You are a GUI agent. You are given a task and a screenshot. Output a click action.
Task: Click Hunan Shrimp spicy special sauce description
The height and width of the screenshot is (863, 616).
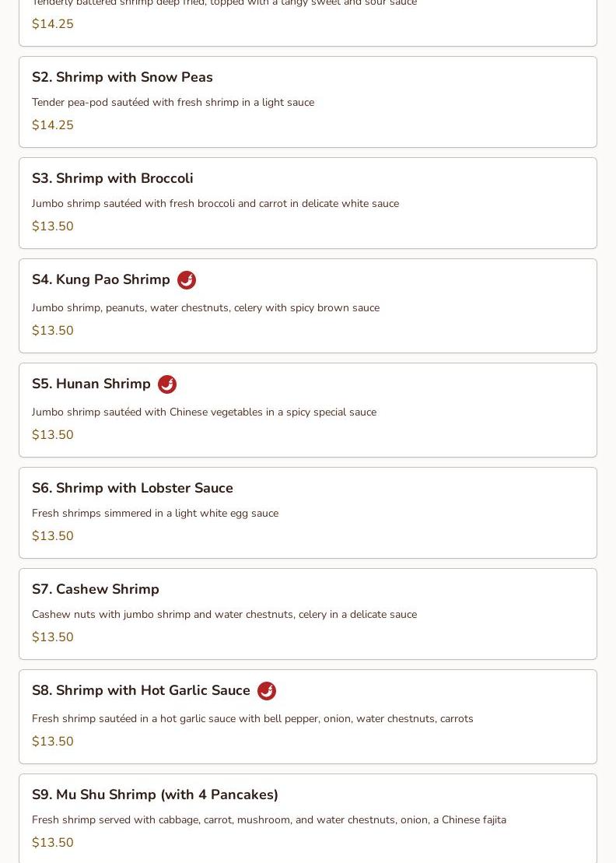pyautogui.click(x=204, y=412)
